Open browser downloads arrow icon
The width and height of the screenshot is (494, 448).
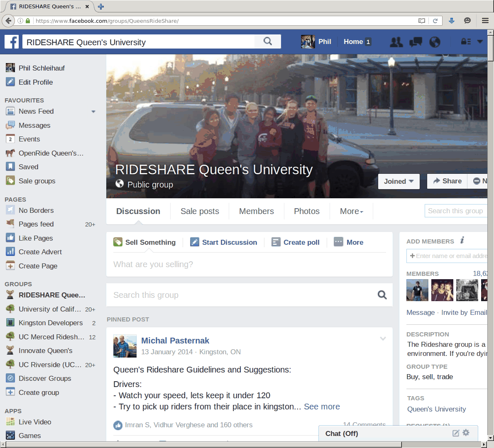point(452,21)
